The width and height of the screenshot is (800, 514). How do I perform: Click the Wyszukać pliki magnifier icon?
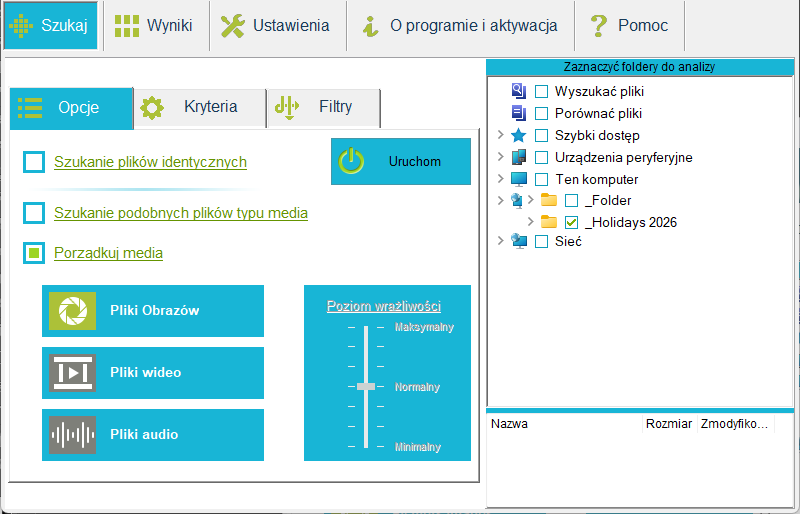click(x=519, y=91)
